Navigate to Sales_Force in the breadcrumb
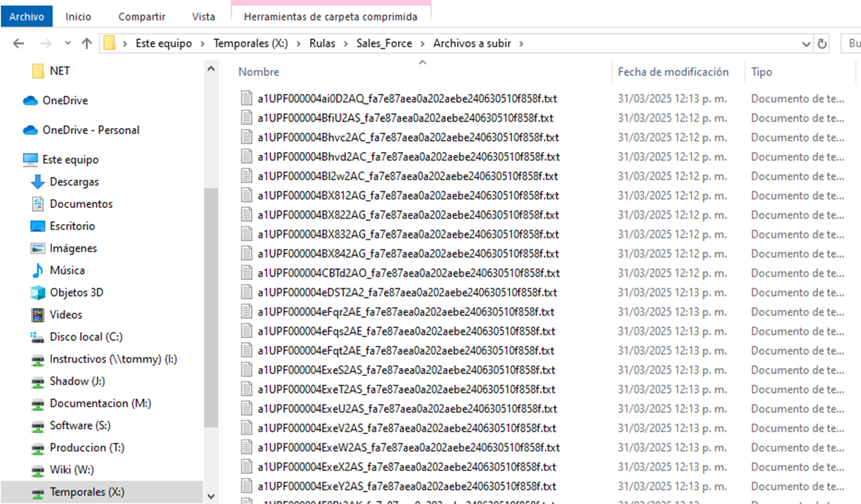Image resolution: width=861 pixels, height=504 pixels. pyautogui.click(x=384, y=43)
